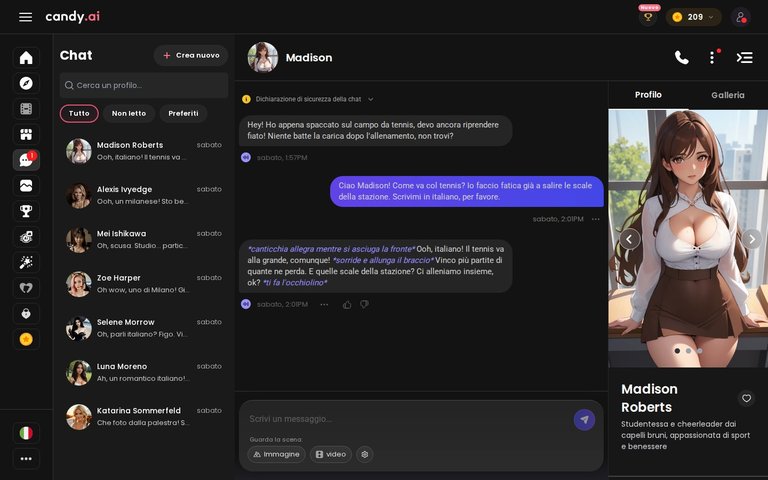This screenshot has height=480, width=768.
Task: Switch to the Galleria tab
Action: pos(727,95)
